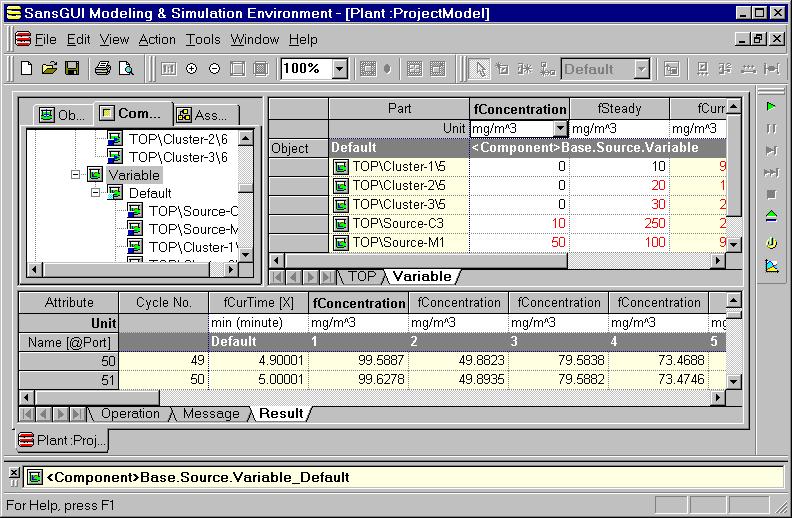Open the fConcentration unit mg/m^3 dropdown
The width and height of the screenshot is (792, 518).
[x=559, y=129]
